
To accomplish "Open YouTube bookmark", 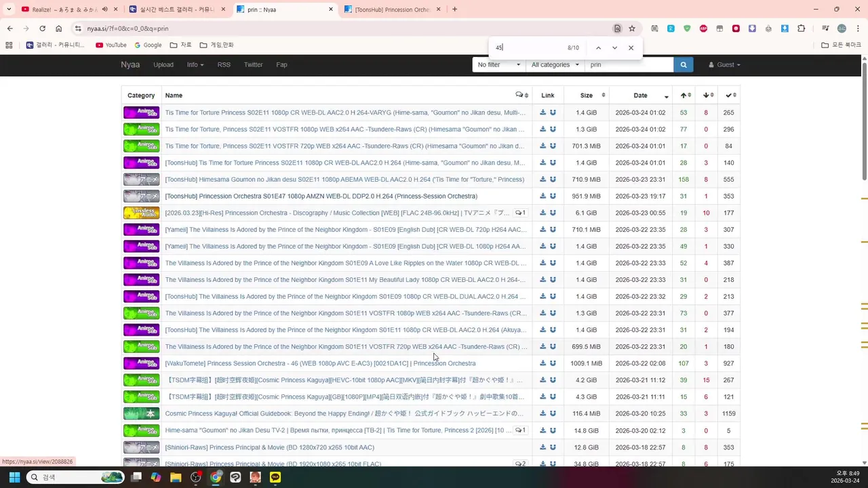I will coord(111,45).
